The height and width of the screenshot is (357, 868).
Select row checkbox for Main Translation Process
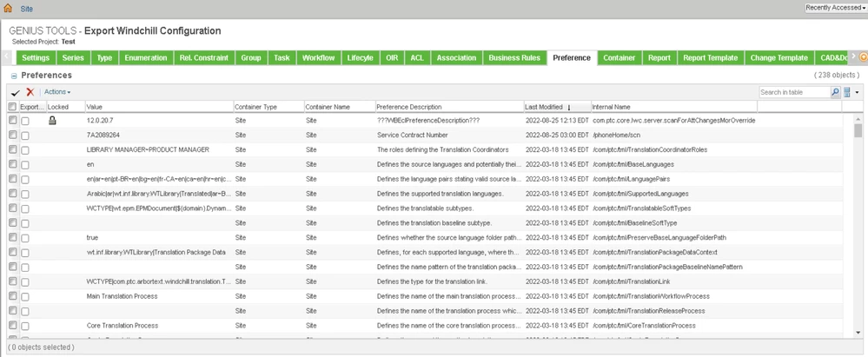tap(13, 296)
